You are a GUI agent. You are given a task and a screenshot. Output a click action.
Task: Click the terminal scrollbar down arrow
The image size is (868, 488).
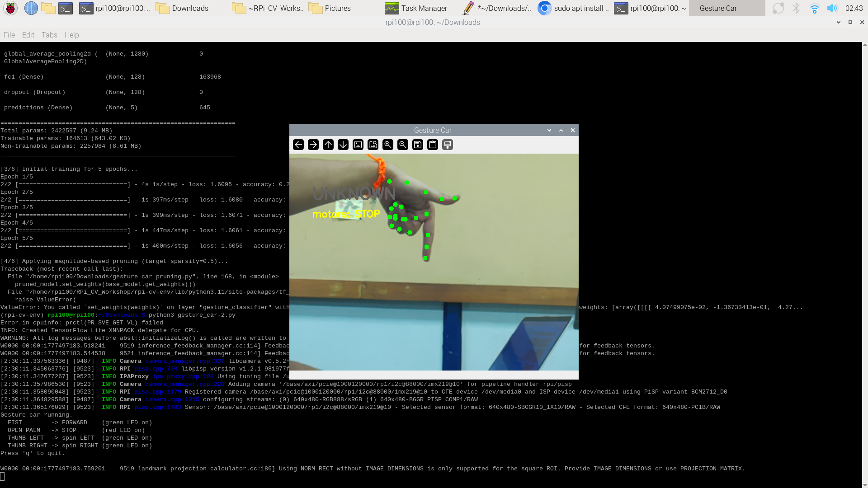click(x=865, y=485)
